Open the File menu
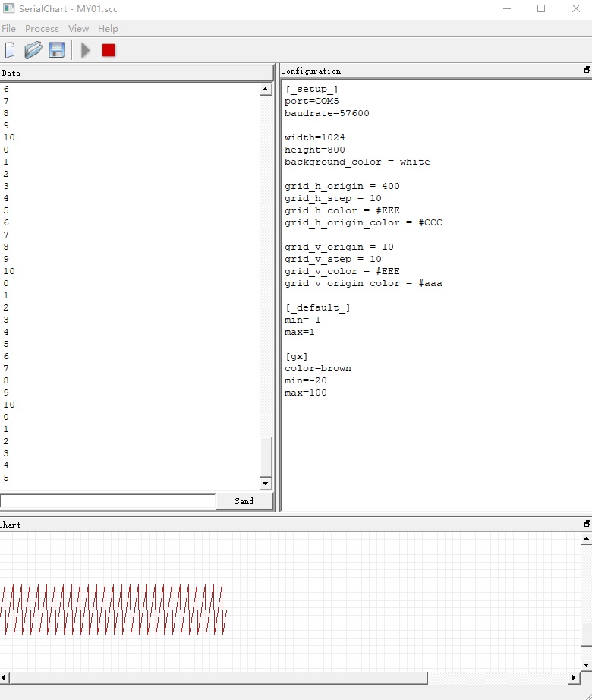 pyautogui.click(x=8, y=29)
